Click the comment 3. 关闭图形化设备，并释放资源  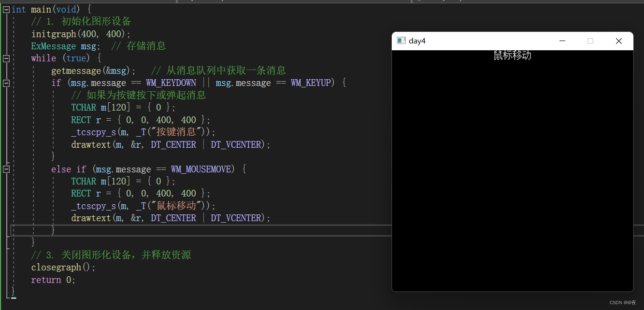point(111,255)
